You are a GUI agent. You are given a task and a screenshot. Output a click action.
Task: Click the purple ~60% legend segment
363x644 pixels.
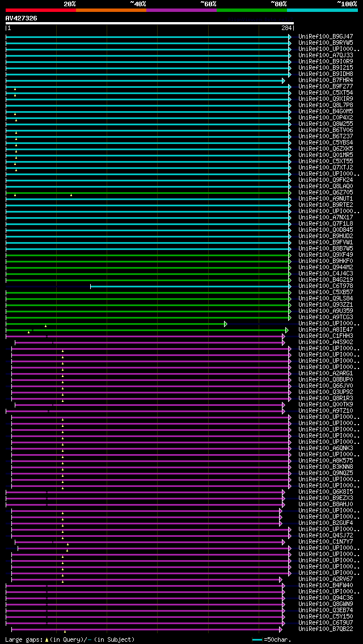[181, 10]
